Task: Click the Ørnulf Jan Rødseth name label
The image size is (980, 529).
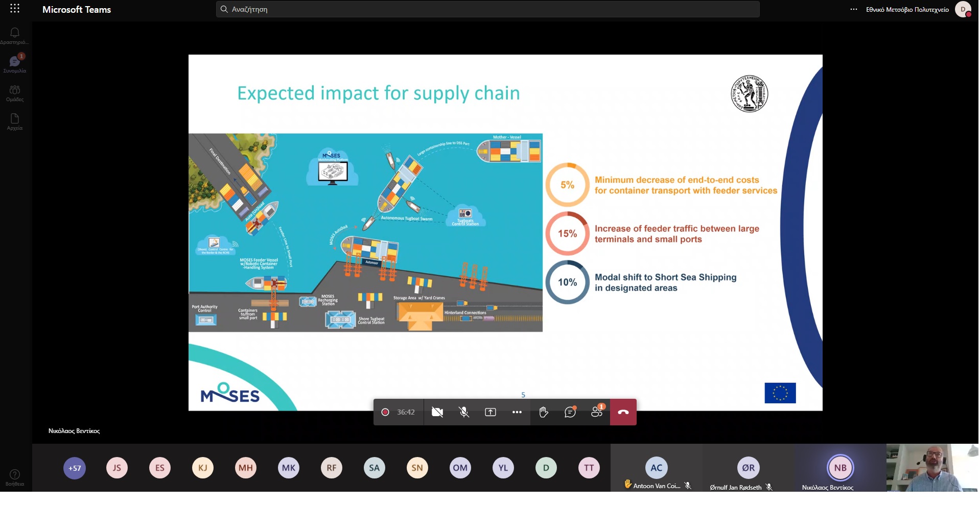Action: pos(736,488)
